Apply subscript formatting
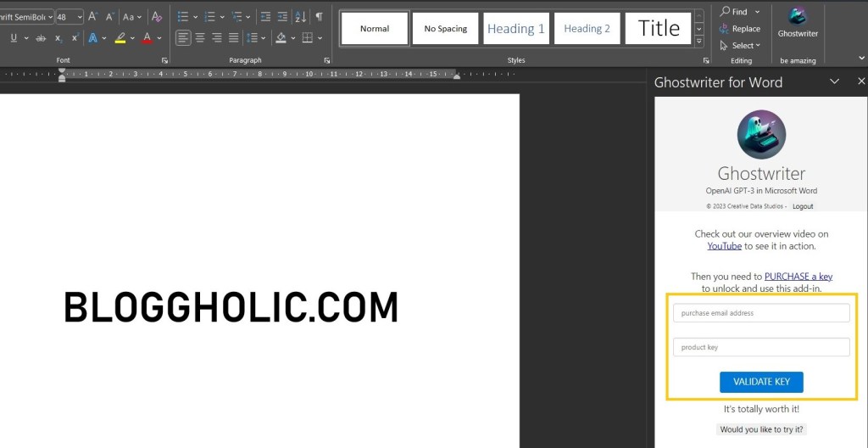The image size is (868, 448). [58, 38]
